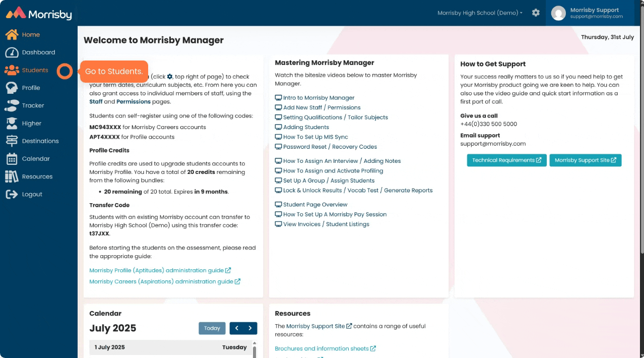The image size is (644, 358).
Task: Go to Students via people icon
Action: 12,70
